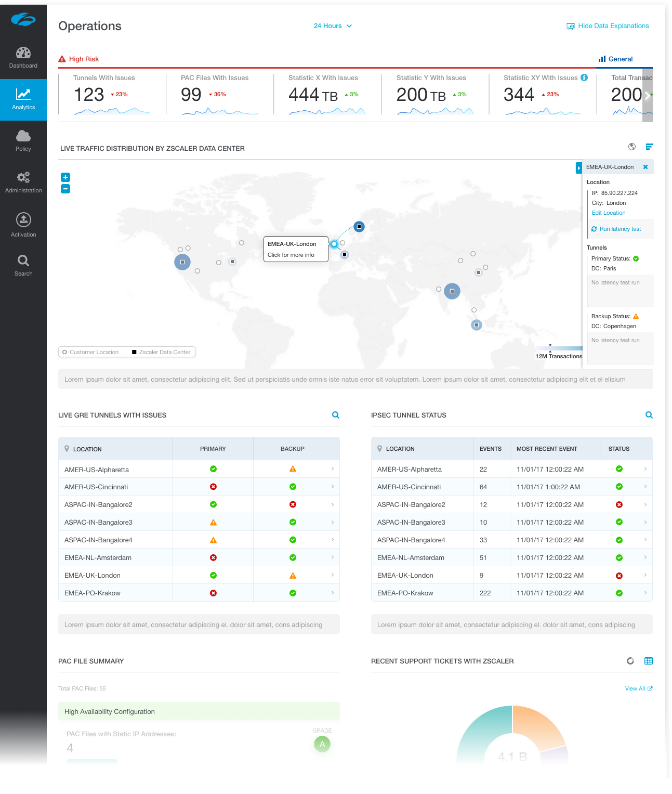Screen dimensions: 672x794
Task: Zoom out on the traffic map
Action: pos(65,189)
